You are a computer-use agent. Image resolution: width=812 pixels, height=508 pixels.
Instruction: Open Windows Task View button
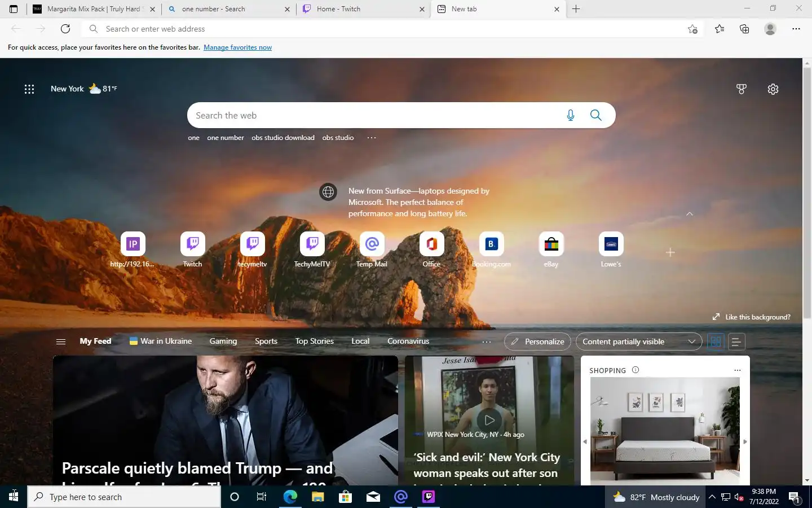coord(262,497)
